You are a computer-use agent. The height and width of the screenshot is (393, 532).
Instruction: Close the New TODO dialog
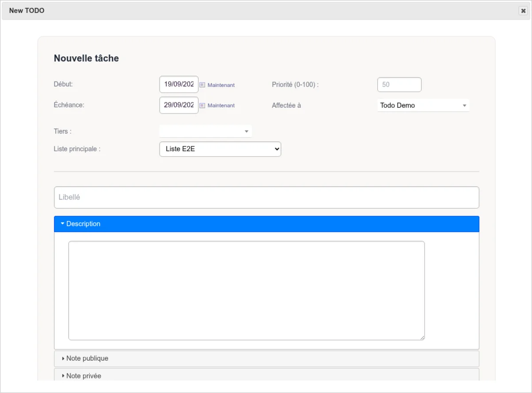[523, 11]
